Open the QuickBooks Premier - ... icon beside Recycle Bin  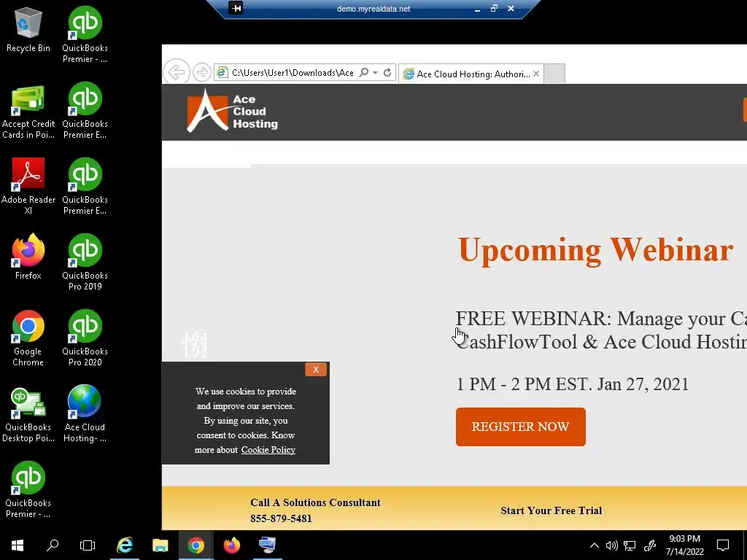coord(85,34)
